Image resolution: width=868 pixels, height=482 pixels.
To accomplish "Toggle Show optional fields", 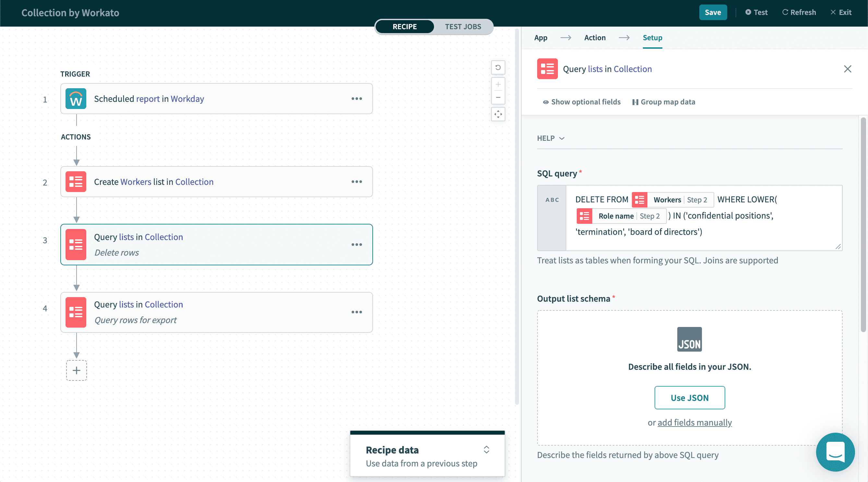I will [x=582, y=102].
